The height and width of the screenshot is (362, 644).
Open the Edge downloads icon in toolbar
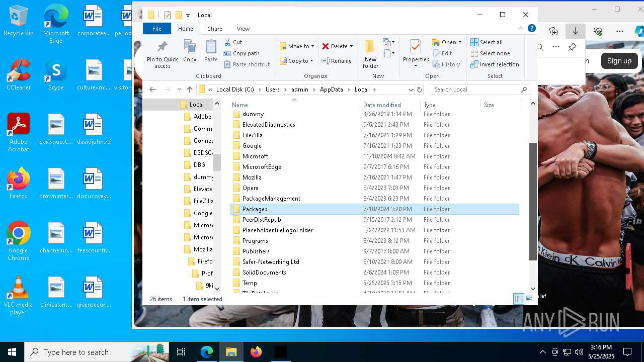pyautogui.click(x=575, y=31)
